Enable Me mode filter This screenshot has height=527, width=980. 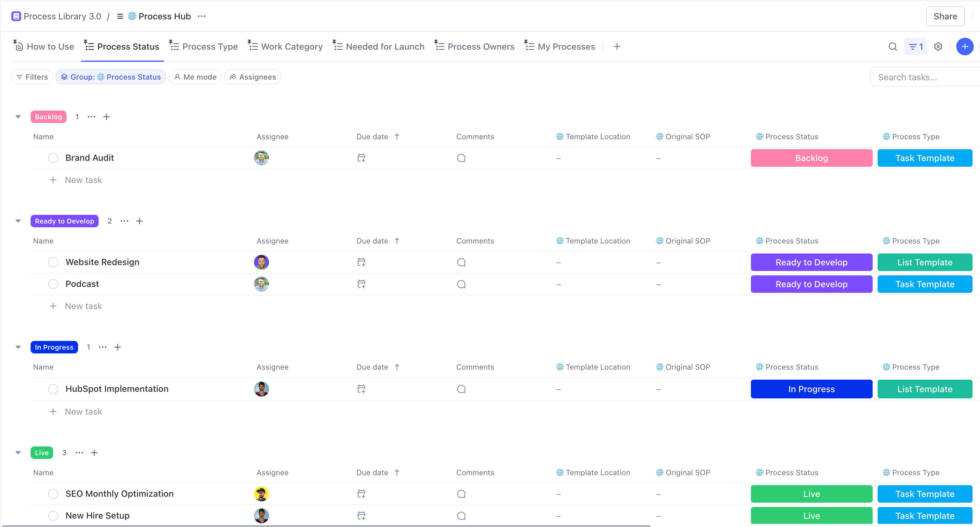[x=195, y=76]
